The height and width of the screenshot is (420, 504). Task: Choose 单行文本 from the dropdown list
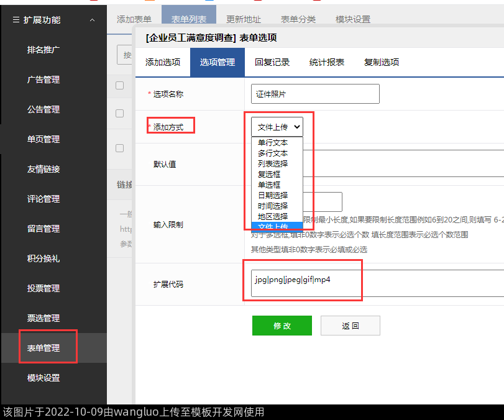point(273,143)
